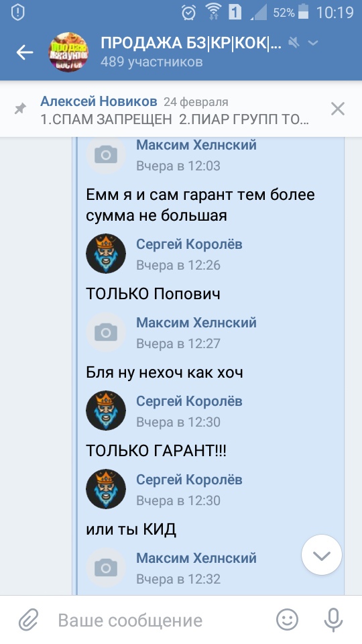This screenshot has width=362, height=644.
Task: Tap camera placeholder avatar at 12:32
Action: click(106, 568)
